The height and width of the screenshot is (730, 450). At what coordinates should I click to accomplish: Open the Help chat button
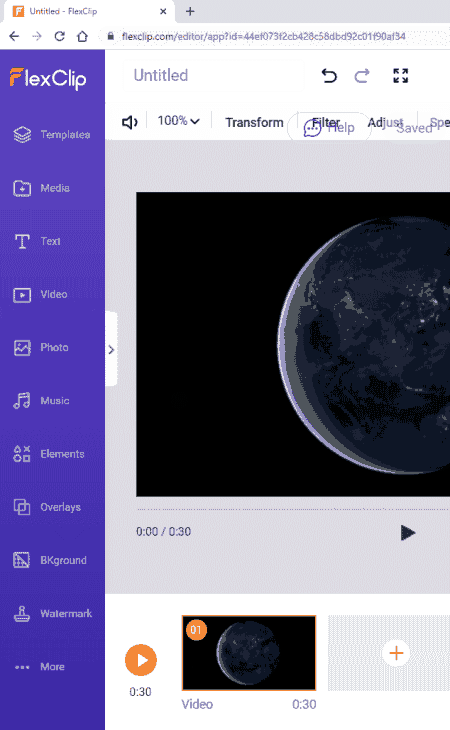click(x=329, y=128)
